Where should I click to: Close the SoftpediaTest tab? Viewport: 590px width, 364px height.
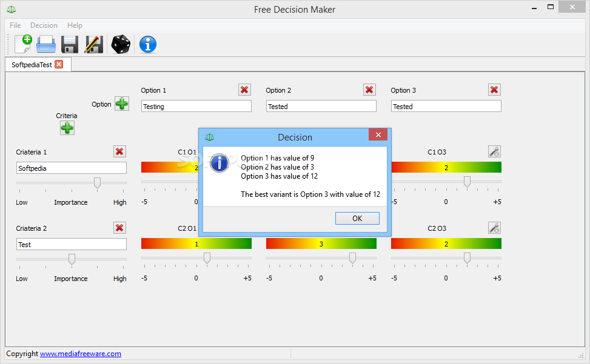pyautogui.click(x=59, y=64)
